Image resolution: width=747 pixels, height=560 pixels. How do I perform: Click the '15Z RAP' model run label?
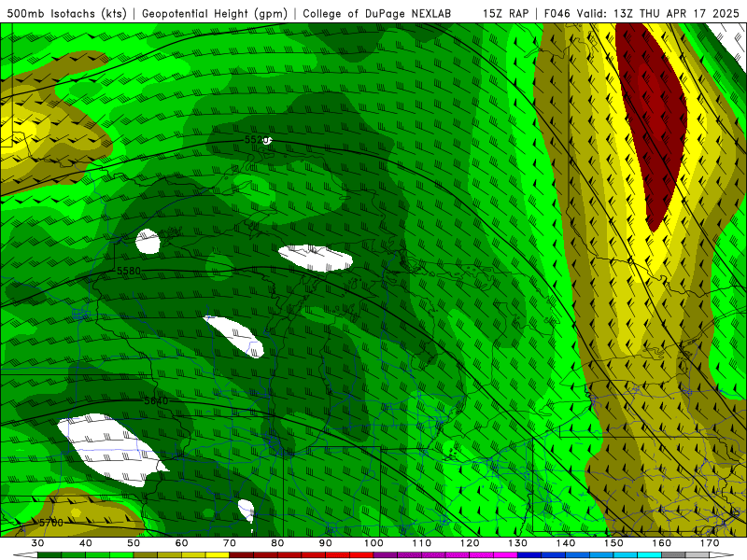pyautogui.click(x=505, y=14)
